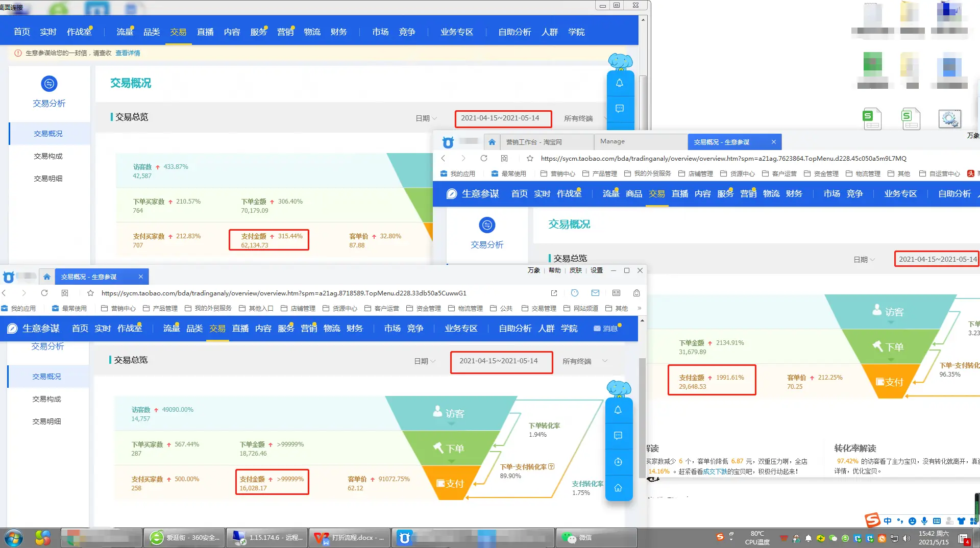Open 皮肤 in the front window title bar
This screenshot has width=980, height=548.
tap(576, 270)
